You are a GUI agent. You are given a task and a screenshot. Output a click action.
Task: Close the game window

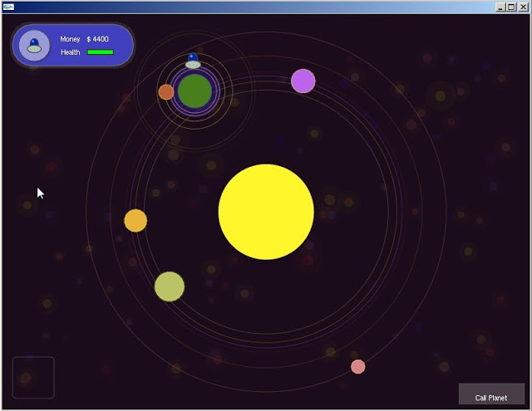(523, 7)
